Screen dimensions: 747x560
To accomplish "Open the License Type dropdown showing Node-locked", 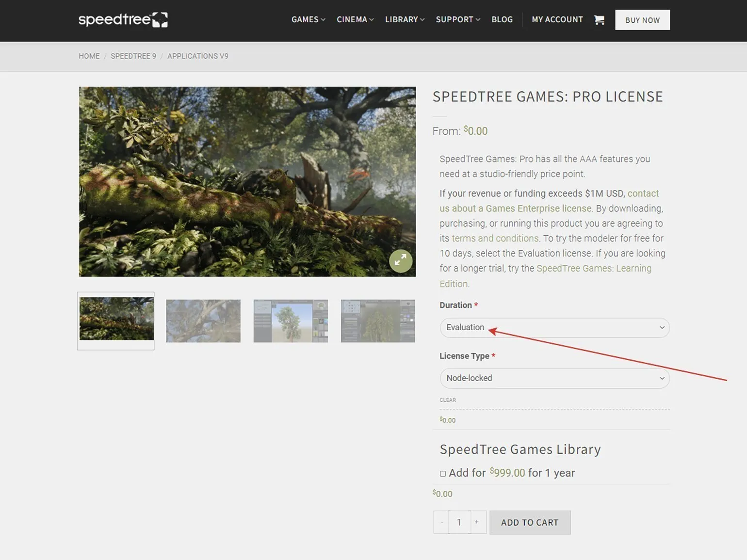I will coord(554,378).
